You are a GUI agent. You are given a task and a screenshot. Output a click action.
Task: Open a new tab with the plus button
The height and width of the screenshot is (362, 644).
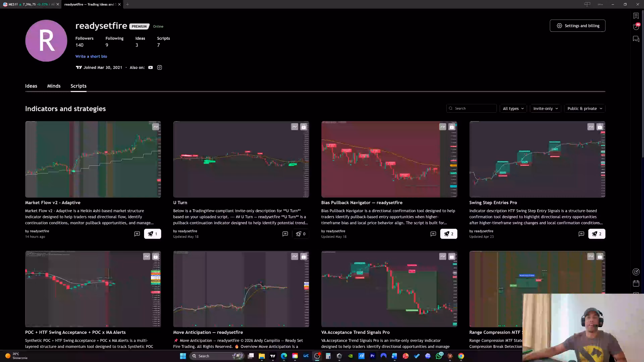(127, 4)
